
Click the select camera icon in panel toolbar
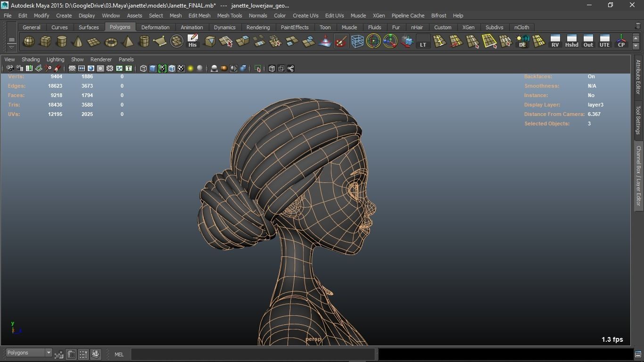pyautogui.click(x=10, y=68)
